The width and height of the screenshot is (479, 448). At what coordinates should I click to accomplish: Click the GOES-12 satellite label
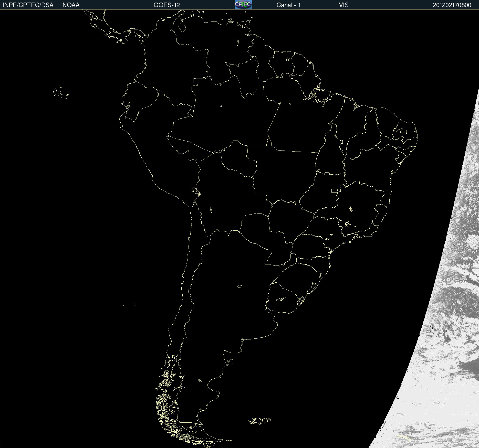click(167, 5)
